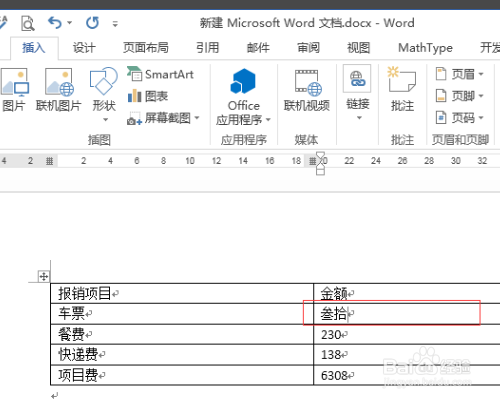Click the 餐费 table cell
The width and height of the screenshot is (500, 400).
pyautogui.click(x=182, y=334)
